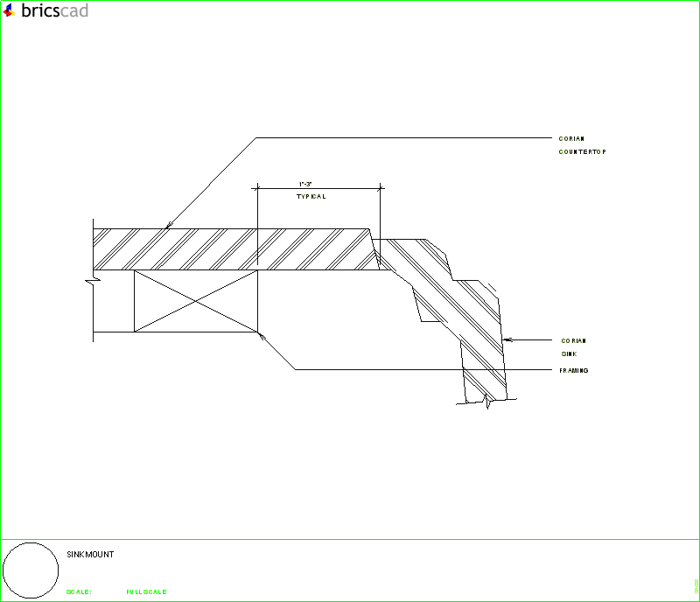700x602 pixels.
Task: Click the CORIAN label above SINK
Action: coord(574,340)
